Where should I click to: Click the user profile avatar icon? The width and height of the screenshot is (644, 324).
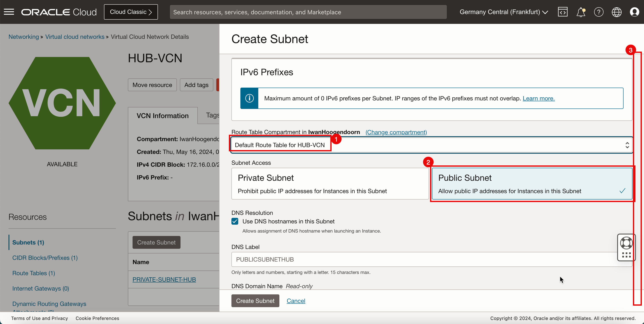(x=634, y=12)
